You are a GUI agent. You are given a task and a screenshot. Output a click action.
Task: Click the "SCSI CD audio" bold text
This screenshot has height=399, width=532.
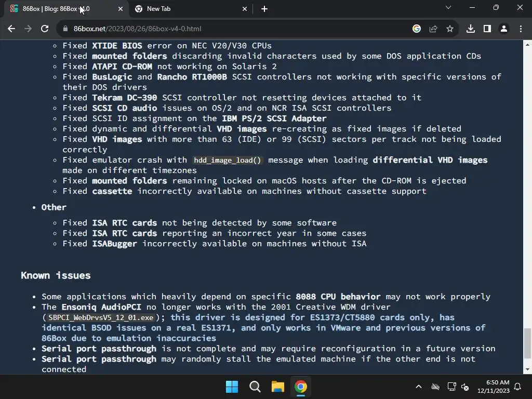point(125,108)
